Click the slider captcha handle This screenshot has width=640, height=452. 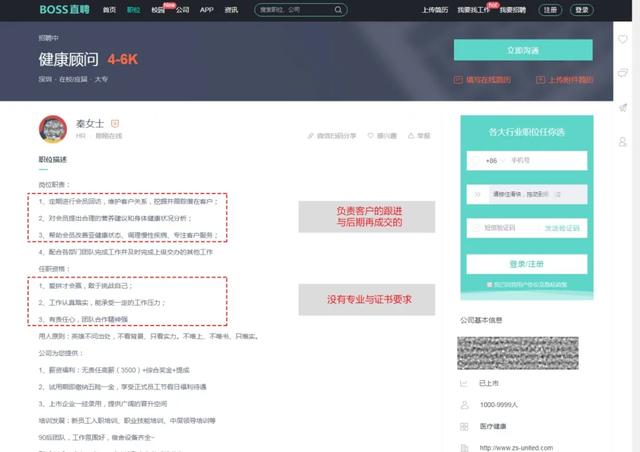[478, 194]
